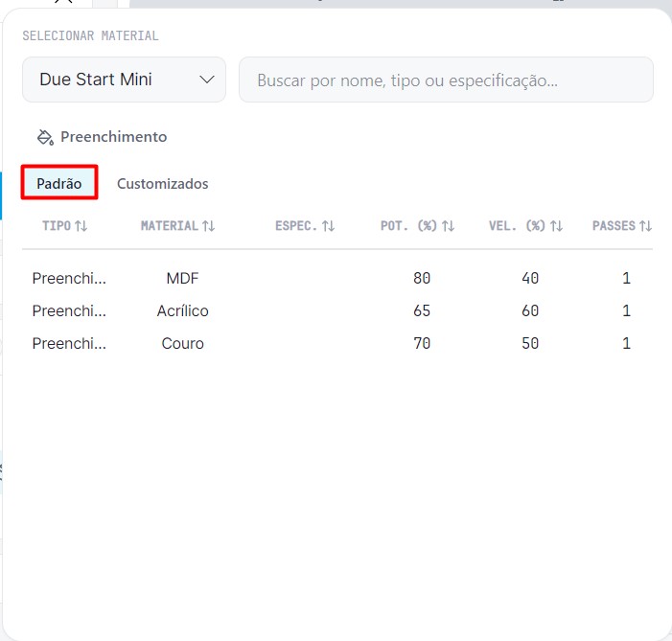The width and height of the screenshot is (672, 641).
Task: Click the Couro power value 70
Action: pyautogui.click(x=422, y=343)
